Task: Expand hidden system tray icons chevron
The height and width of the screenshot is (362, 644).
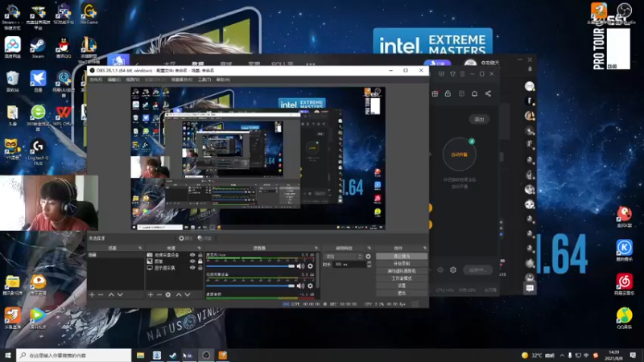Action: (x=562, y=355)
